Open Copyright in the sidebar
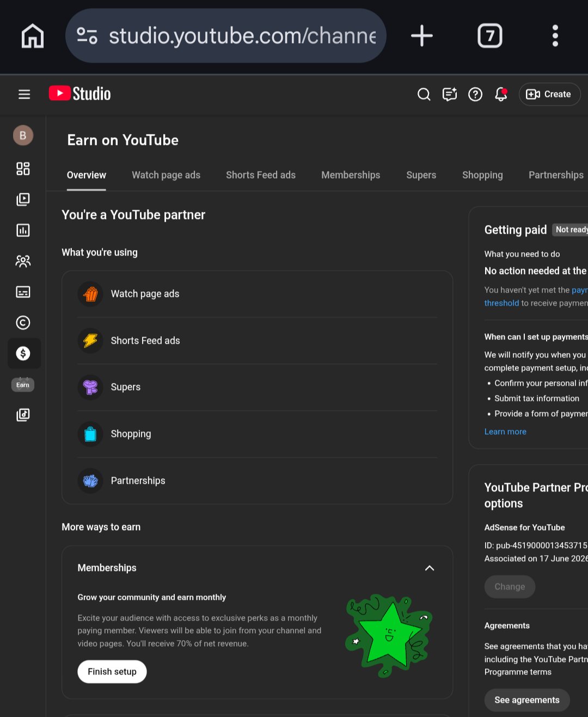 [23, 323]
